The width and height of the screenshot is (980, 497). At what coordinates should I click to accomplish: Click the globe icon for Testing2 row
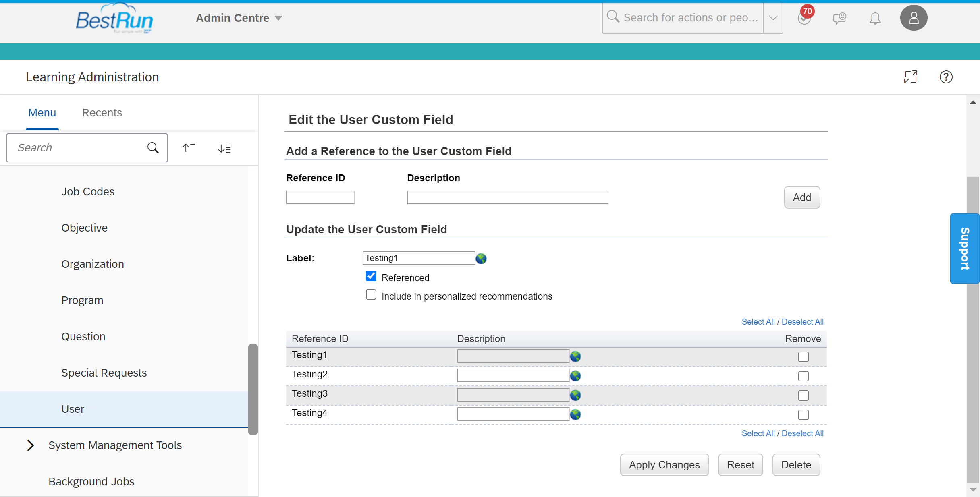(575, 376)
